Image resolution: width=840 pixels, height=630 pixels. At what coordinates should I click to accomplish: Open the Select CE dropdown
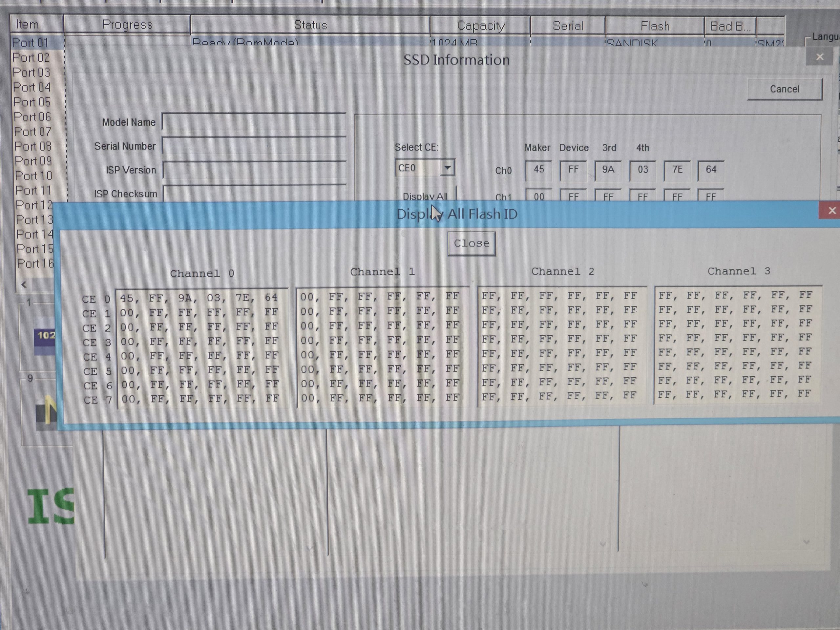(x=447, y=168)
